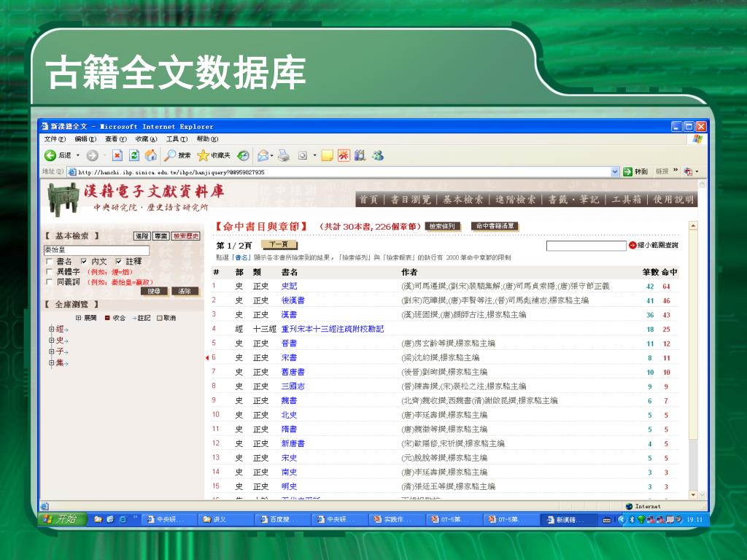
Task: Click the bronze ding logo
Action: 63,199
